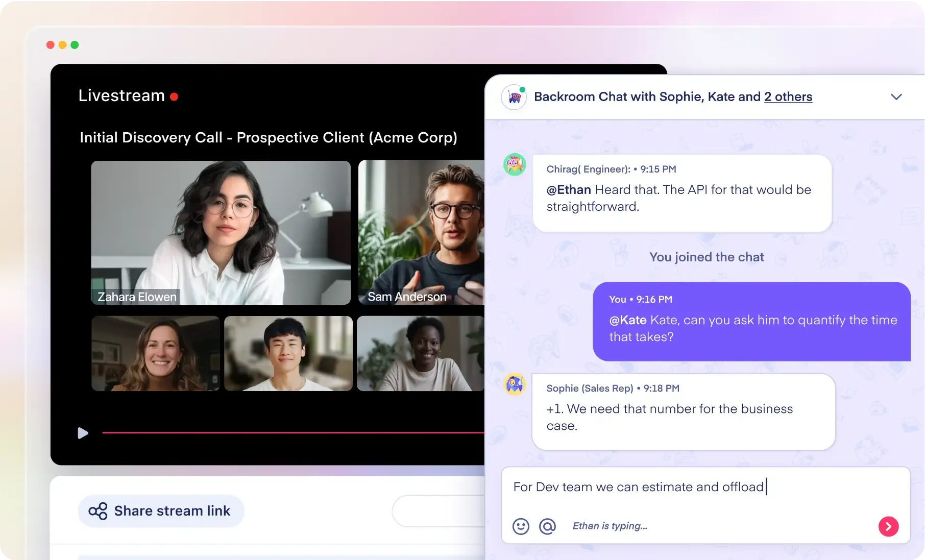This screenshot has height=560, width=925.
Task: Select the young man's middle video tile
Action: coord(288,353)
